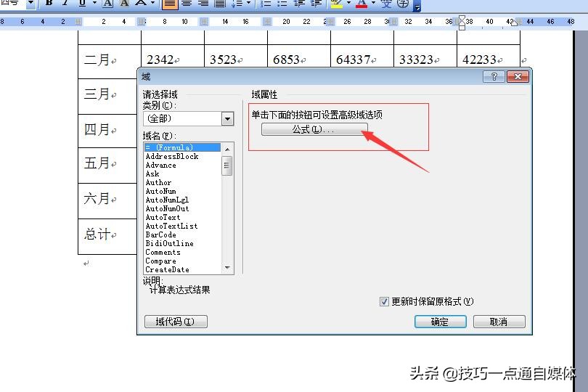Click the 公式(L)... formula button

(x=314, y=129)
